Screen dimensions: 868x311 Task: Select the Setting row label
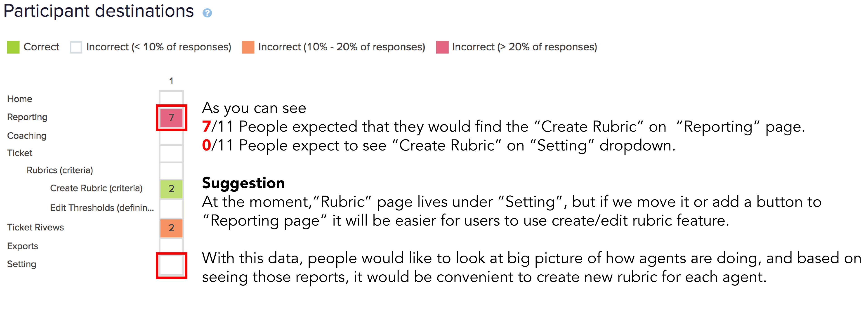coord(21,264)
